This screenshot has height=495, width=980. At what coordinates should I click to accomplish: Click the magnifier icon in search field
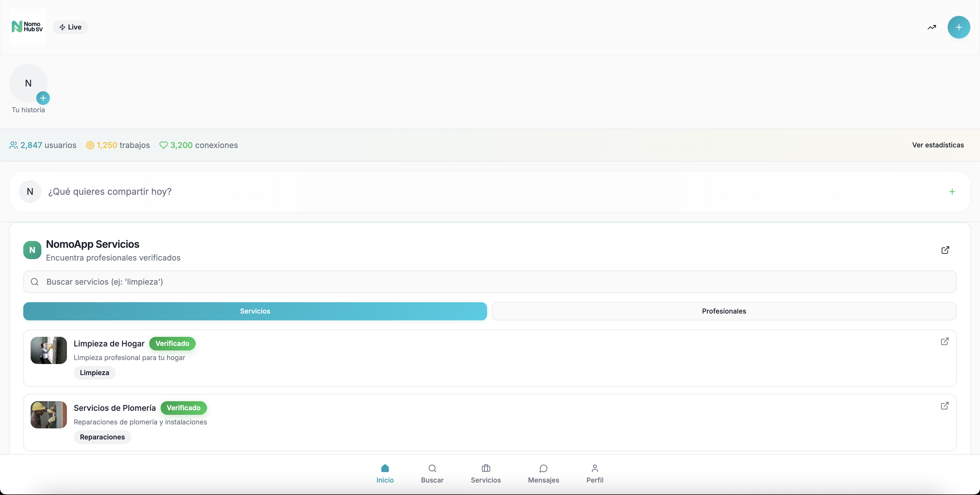pos(35,282)
